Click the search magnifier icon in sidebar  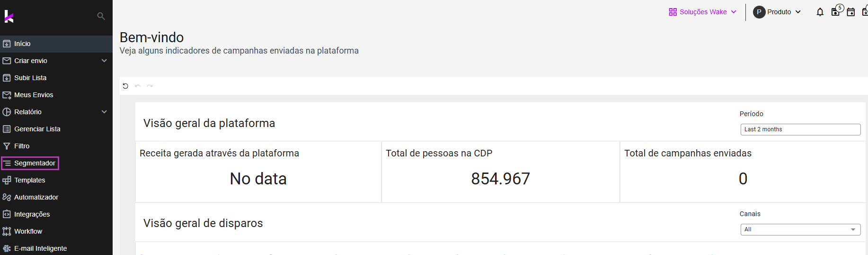[x=101, y=16]
